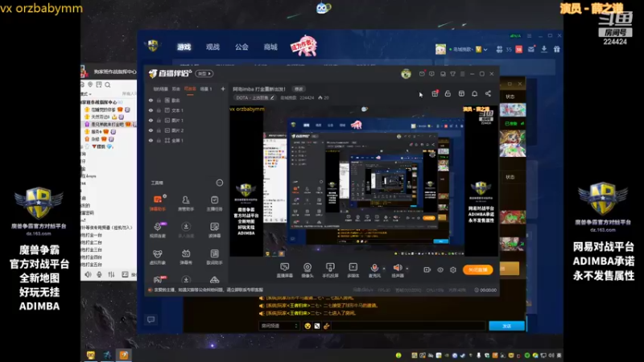Click the gift box icon with red badge
The height and width of the screenshot is (362, 644).
click(435, 93)
